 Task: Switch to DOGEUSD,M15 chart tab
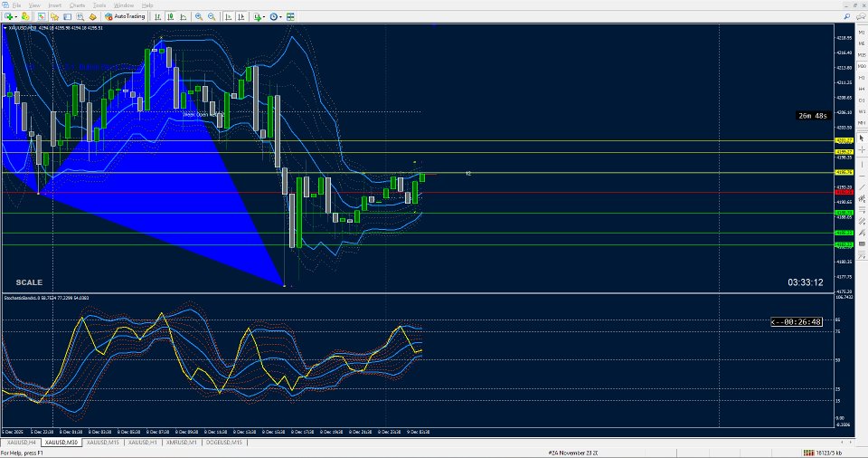223,443
